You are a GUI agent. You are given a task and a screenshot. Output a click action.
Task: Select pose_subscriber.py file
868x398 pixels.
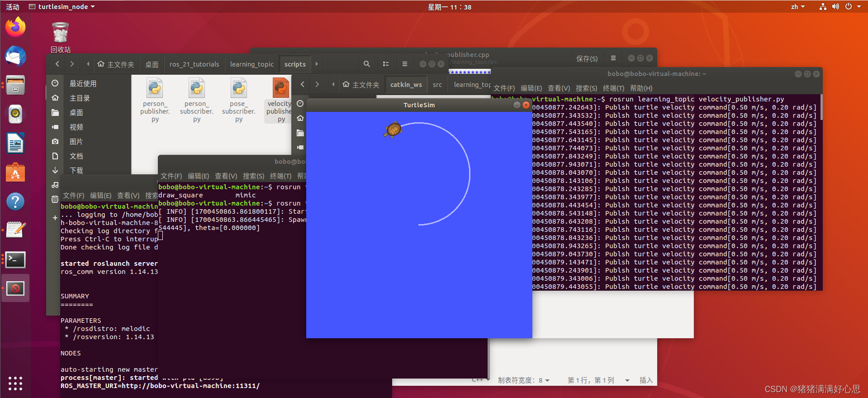tap(239, 100)
